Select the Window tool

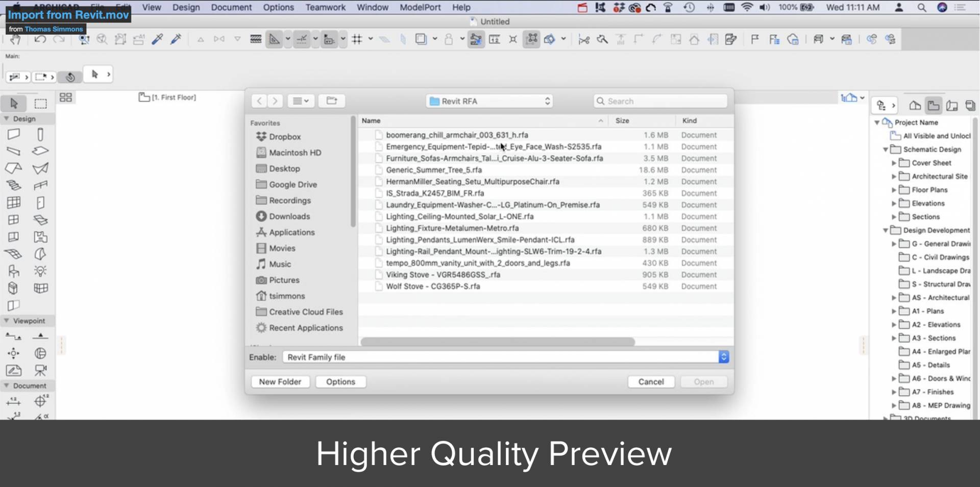[x=14, y=220]
